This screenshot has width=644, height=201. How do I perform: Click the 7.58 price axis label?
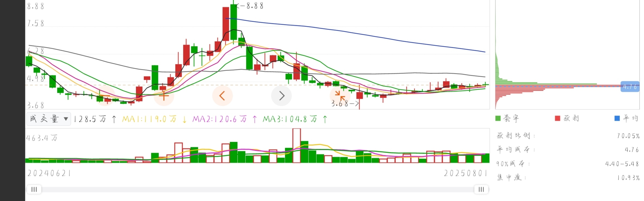point(36,24)
